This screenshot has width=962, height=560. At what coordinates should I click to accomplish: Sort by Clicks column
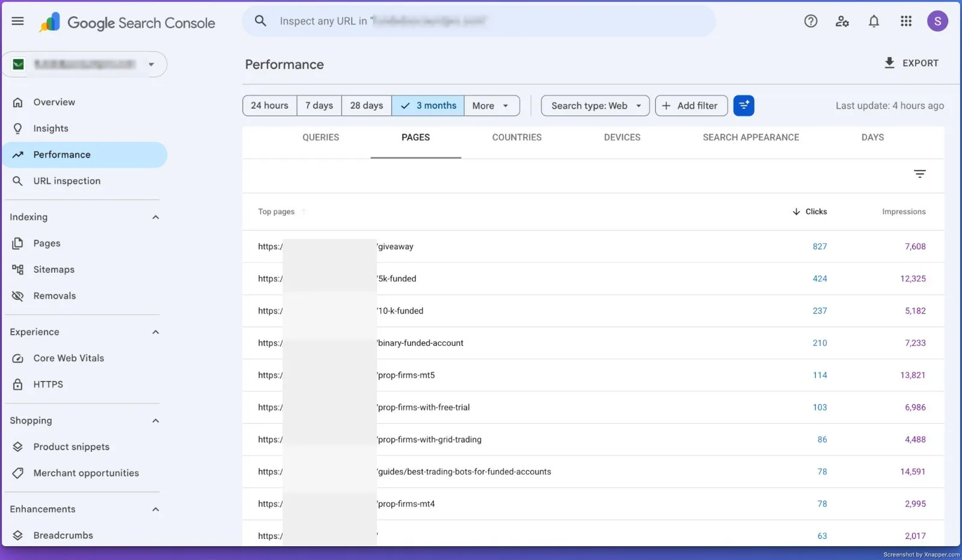(x=809, y=212)
